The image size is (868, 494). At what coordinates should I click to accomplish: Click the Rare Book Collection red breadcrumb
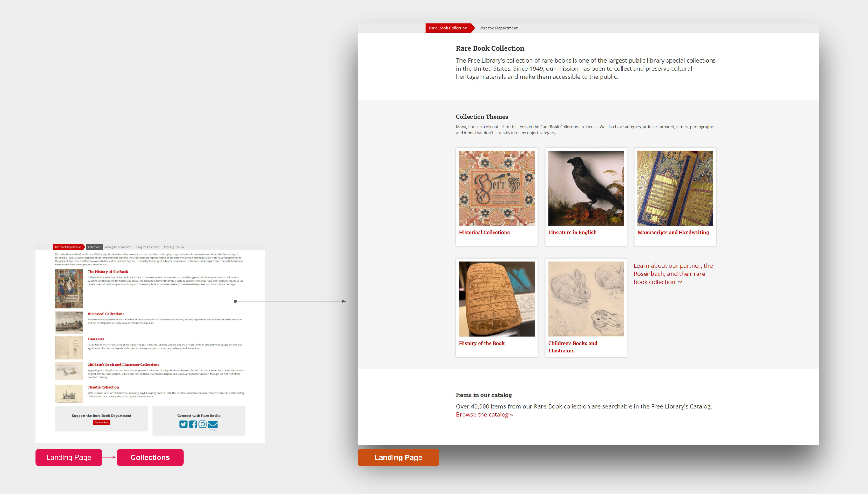click(x=448, y=28)
